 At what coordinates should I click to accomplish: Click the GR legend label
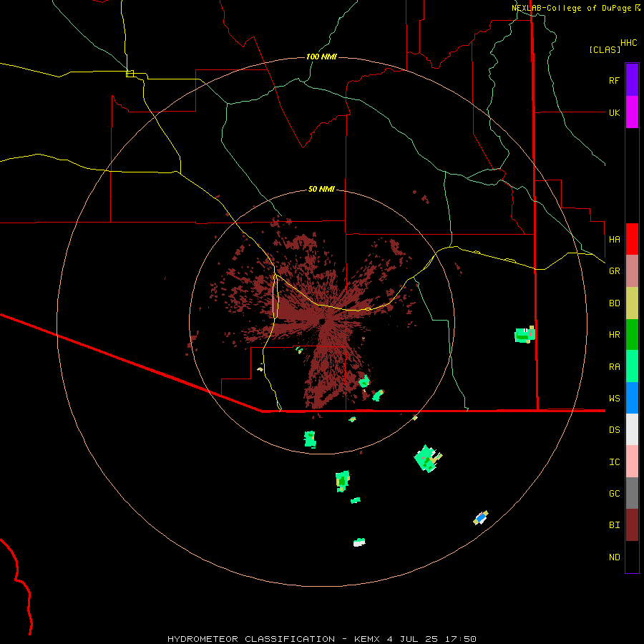614,271
